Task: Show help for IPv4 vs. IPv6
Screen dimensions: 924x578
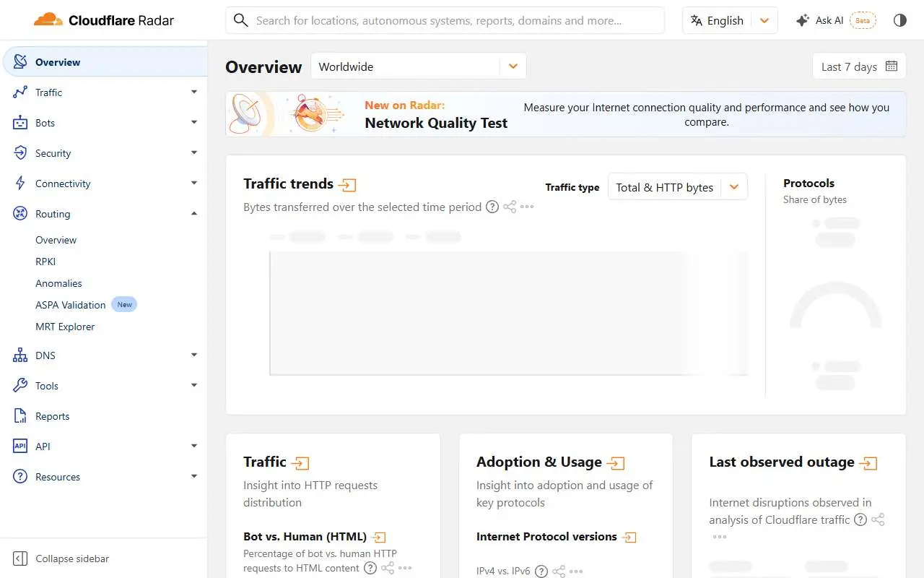Action: tap(541, 571)
